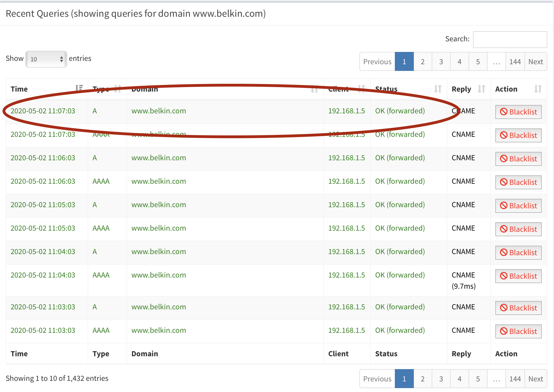Change entries shown from 10 using the selector
This screenshot has height=392, width=554.
(x=46, y=59)
